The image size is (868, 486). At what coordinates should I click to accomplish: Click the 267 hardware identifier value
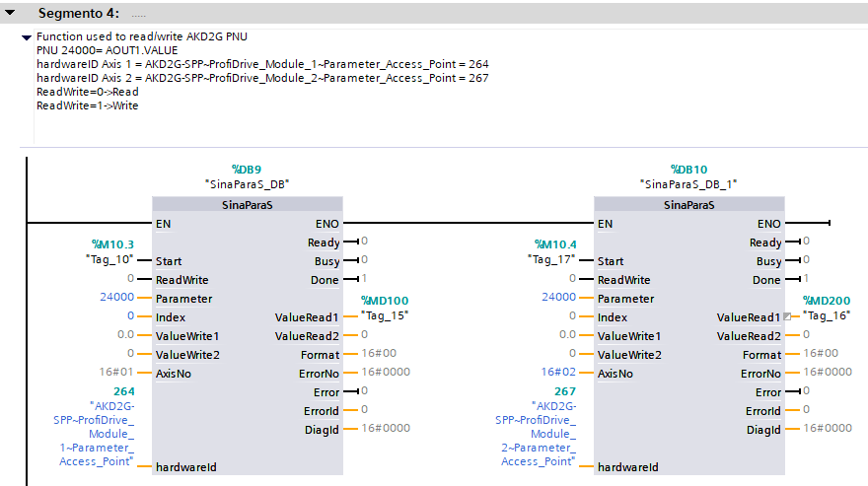tap(565, 390)
